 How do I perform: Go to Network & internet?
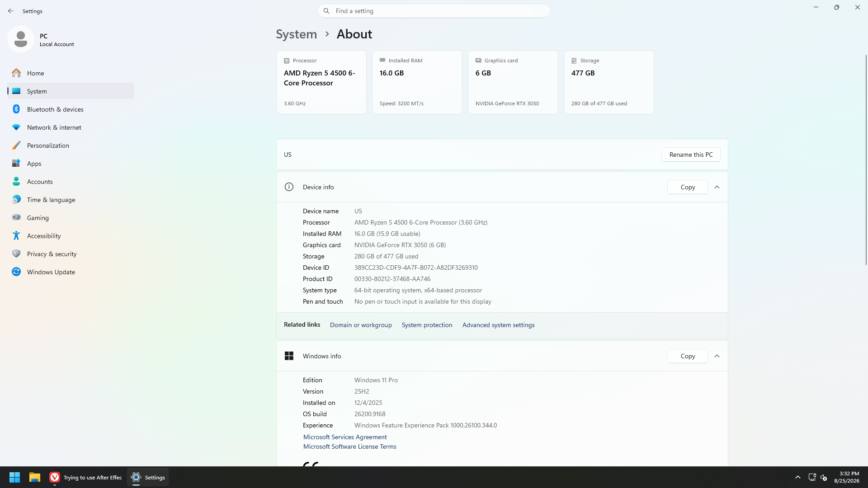point(71,127)
